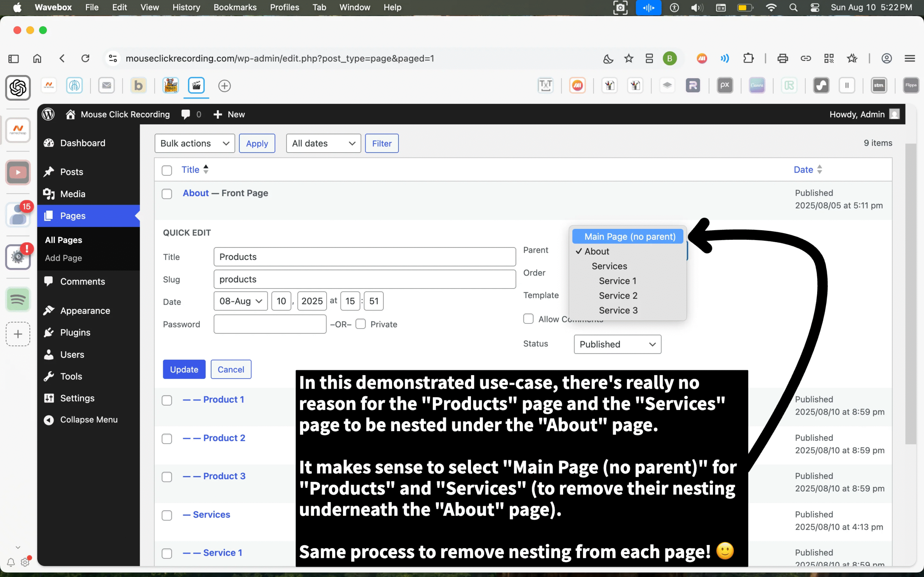The image size is (924, 577).
Task: Add a new tab with plus icon
Action: coord(225,86)
